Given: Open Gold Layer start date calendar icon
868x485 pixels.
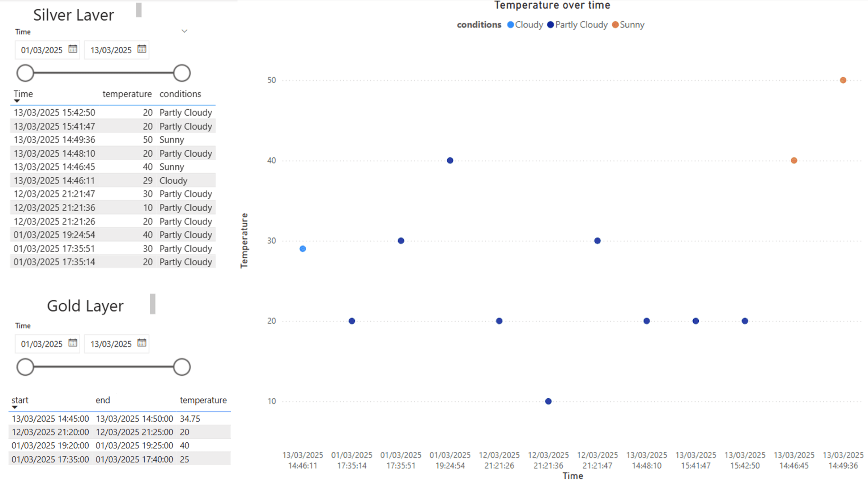Looking at the screenshot, I should (x=73, y=343).
